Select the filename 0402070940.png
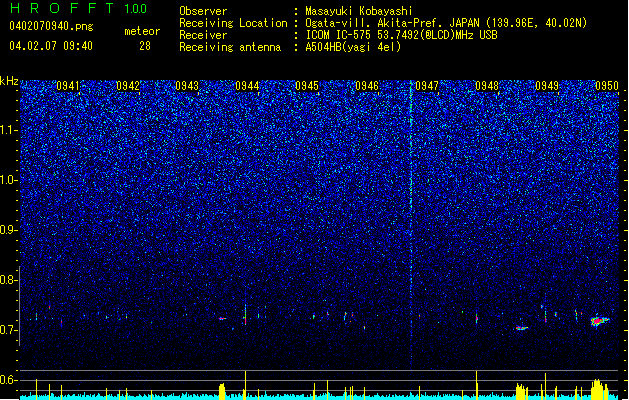The width and height of the screenshot is (629, 400). [51, 27]
